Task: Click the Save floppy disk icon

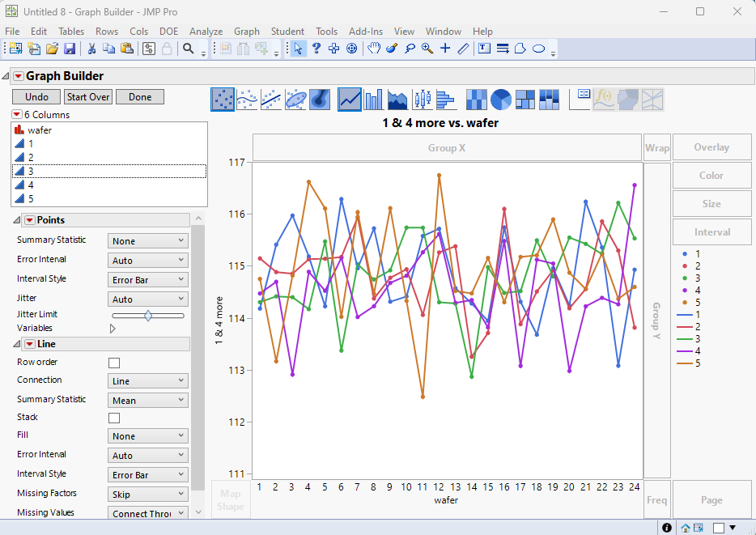Action: tap(70, 49)
